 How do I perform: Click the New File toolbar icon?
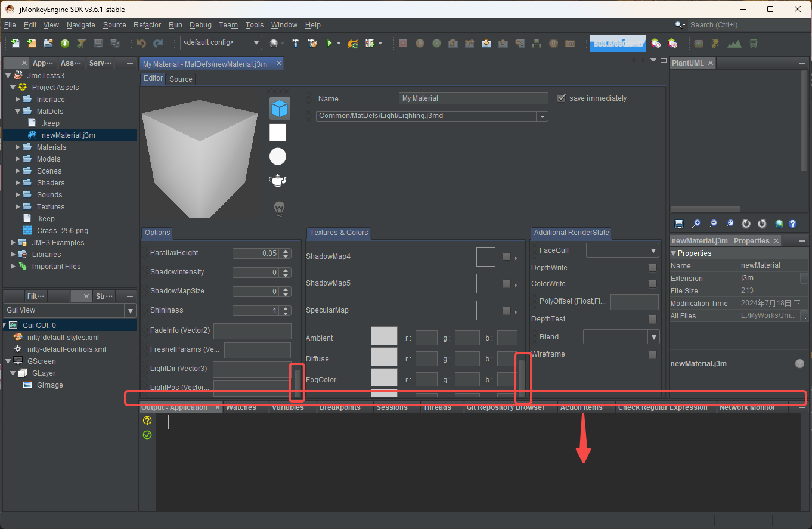click(x=15, y=43)
